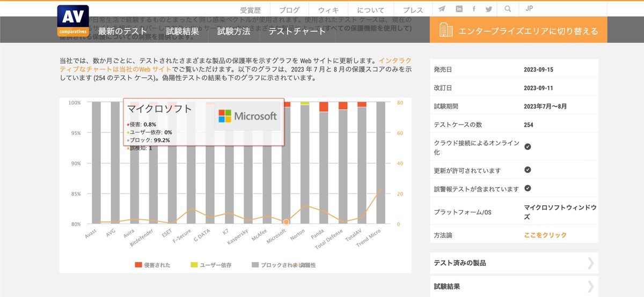Click the AV Comparatives logo
The image size is (644, 297).
(73, 21)
